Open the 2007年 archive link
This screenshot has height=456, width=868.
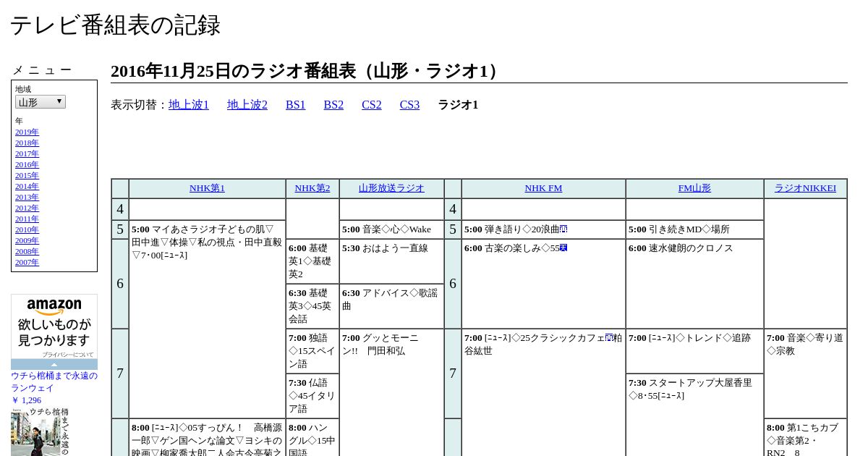(x=27, y=263)
